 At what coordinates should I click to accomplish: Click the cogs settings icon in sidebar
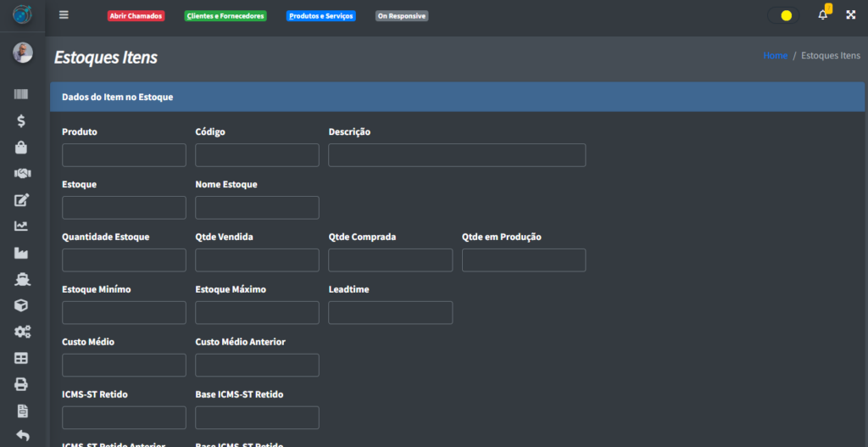(x=22, y=332)
